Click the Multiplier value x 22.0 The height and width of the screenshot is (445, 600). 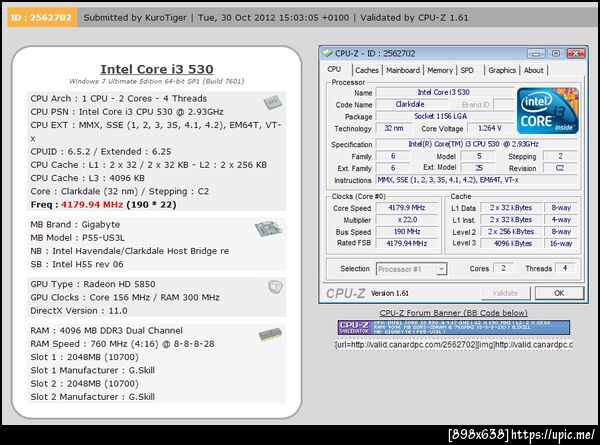407,220
